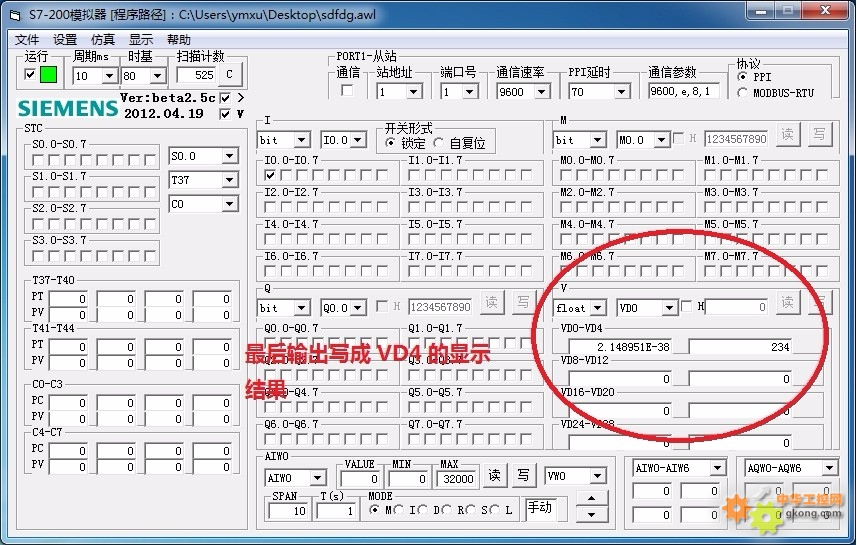Click the 读 button in the AIW0 panel

tap(494, 475)
